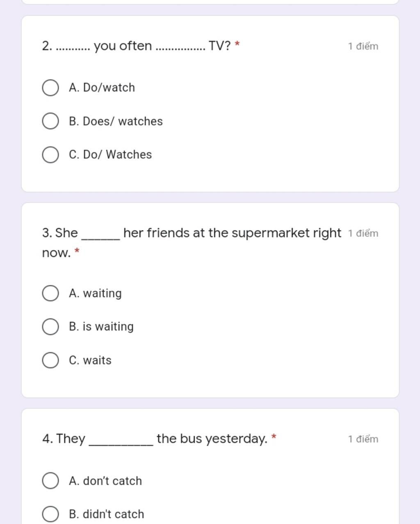Image resolution: width=420 pixels, height=524 pixels.
Task: Click the 'B. is waiting' answer label text
Action: pyautogui.click(x=101, y=327)
